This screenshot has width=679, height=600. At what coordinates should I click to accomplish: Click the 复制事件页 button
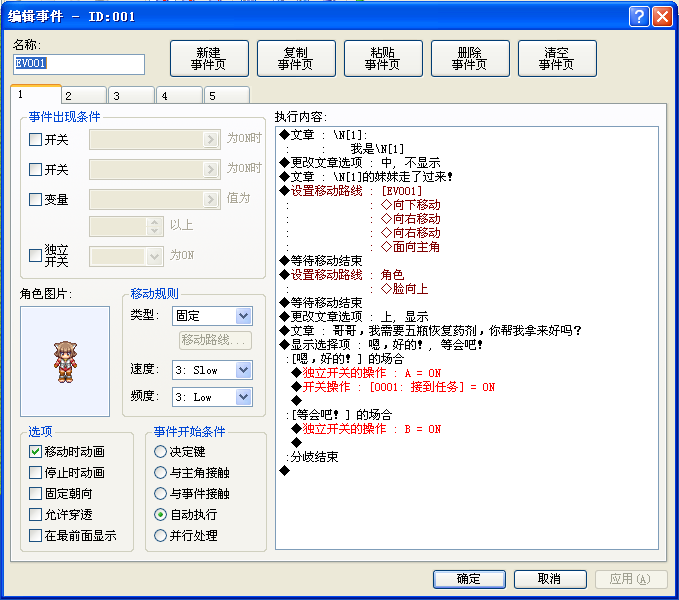296,58
